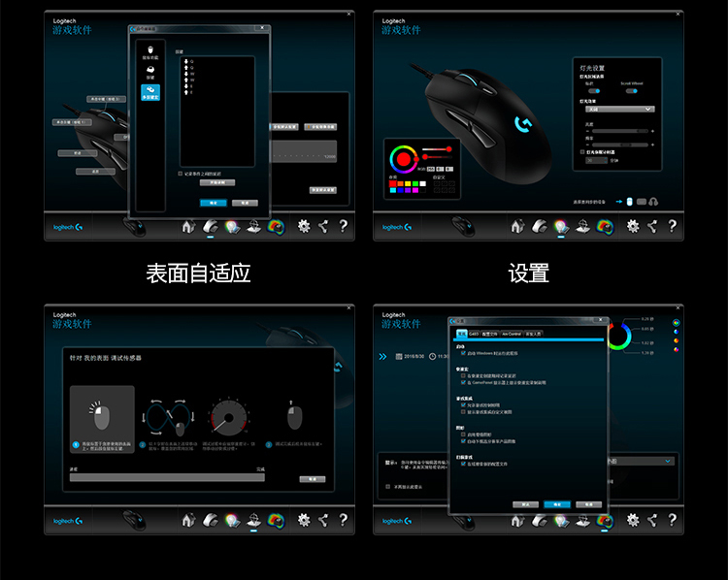Viewport: 728px width, 580px height.
Task: Open Home icon in surface tuning window
Action: coord(188,520)
